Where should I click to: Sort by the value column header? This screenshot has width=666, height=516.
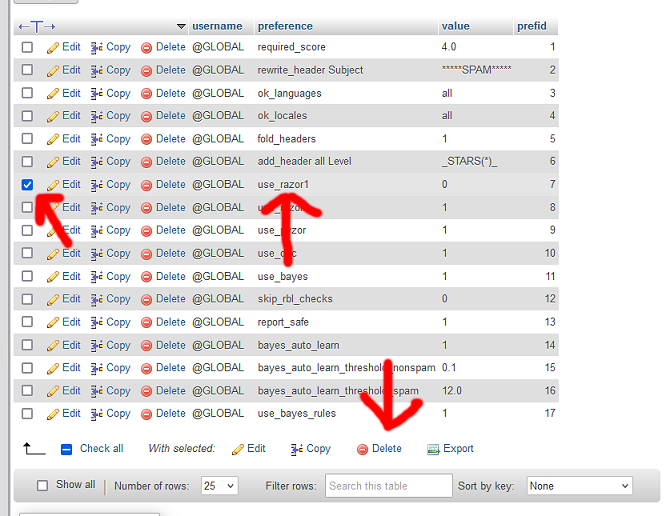point(454,26)
